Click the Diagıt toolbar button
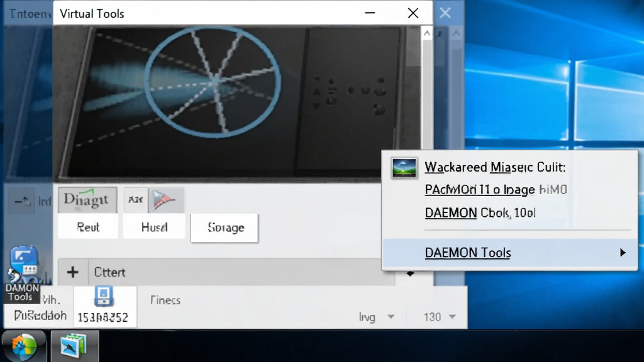 87,199
